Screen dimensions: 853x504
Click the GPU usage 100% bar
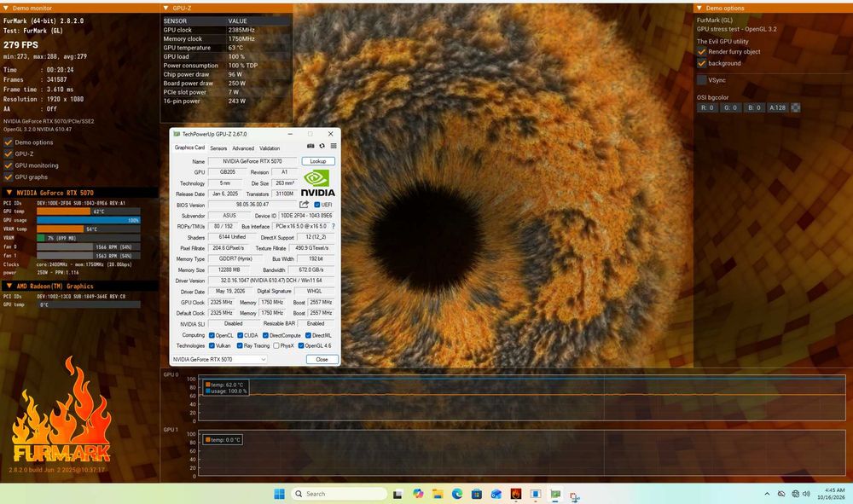(88, 220)
